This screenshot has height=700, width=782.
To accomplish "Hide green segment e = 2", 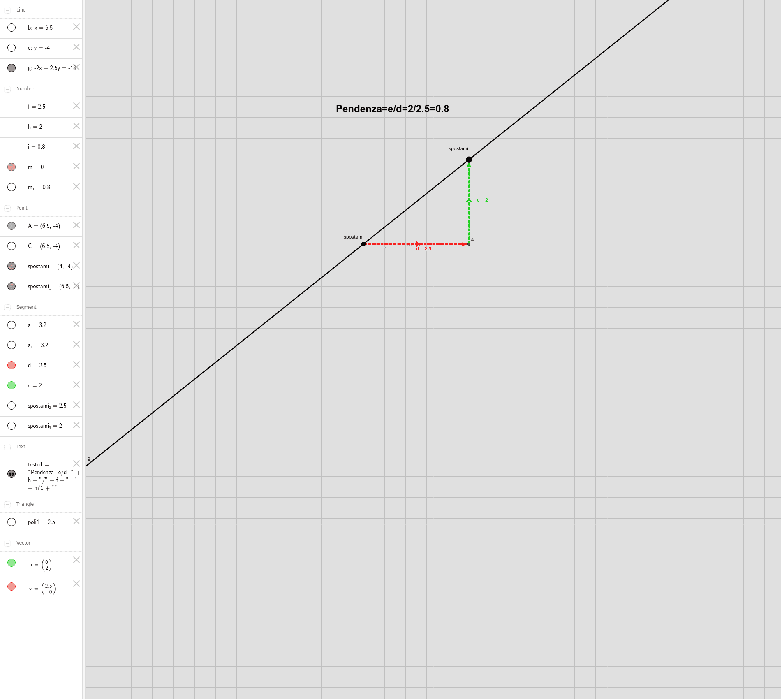I will coord(12,385).
